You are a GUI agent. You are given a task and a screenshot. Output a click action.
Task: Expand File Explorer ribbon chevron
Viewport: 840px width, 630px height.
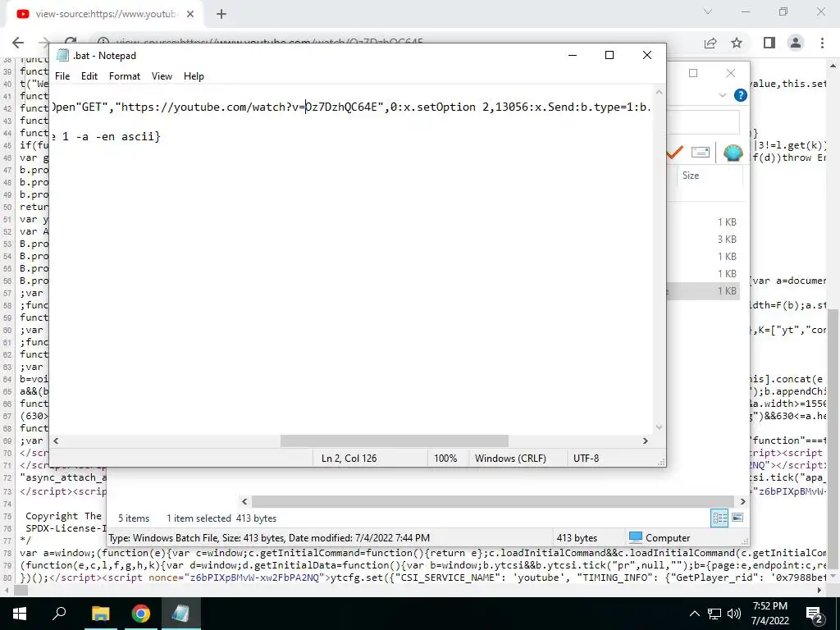722,95
